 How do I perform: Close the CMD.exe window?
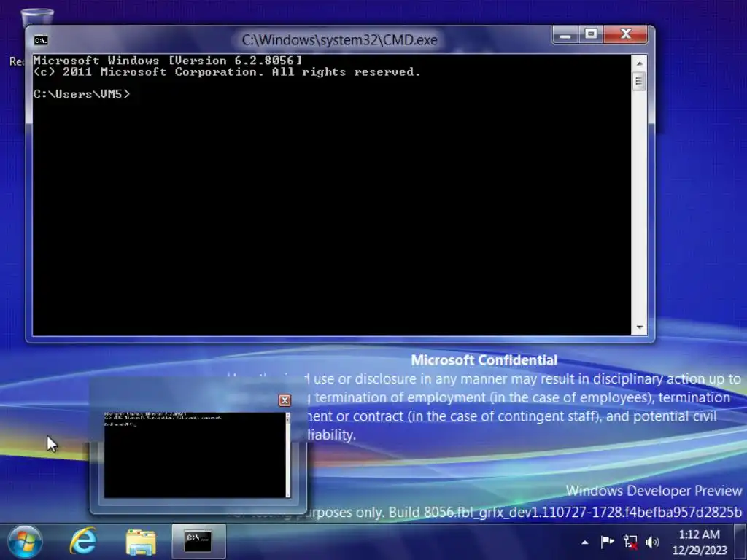point(626,35)
